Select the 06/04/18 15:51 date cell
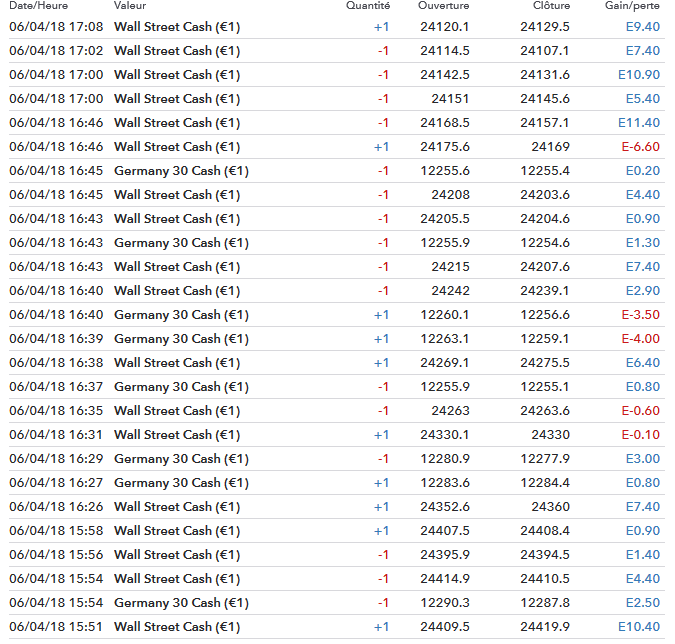 [x=56, y=627]
